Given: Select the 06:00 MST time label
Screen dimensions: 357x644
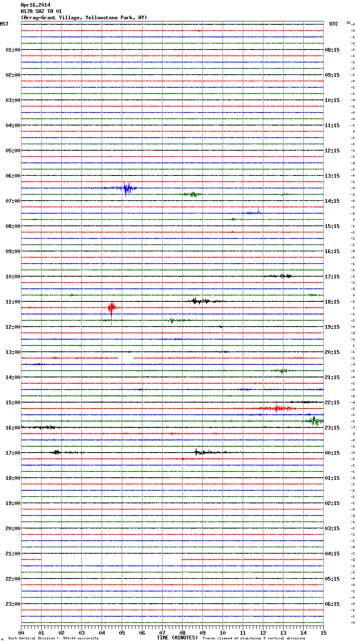Looking at the screenshot, I should click(13, 176).
